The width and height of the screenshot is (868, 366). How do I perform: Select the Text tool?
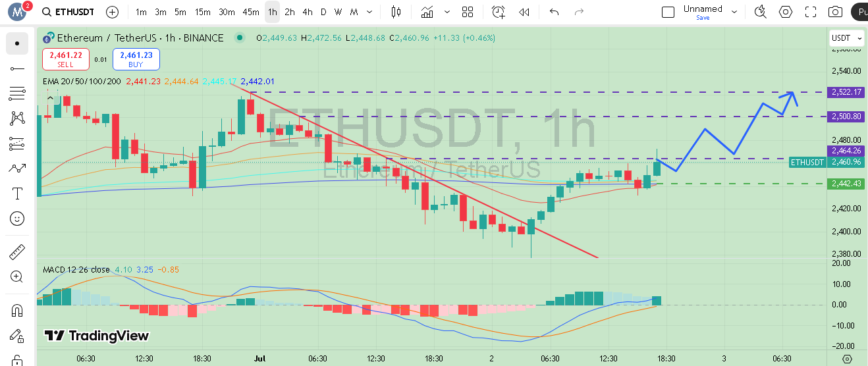pos(17,194)
